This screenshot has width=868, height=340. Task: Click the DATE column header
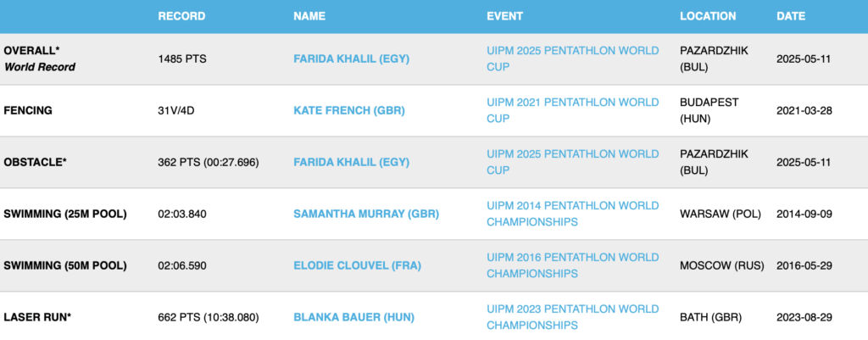[791, 16]
